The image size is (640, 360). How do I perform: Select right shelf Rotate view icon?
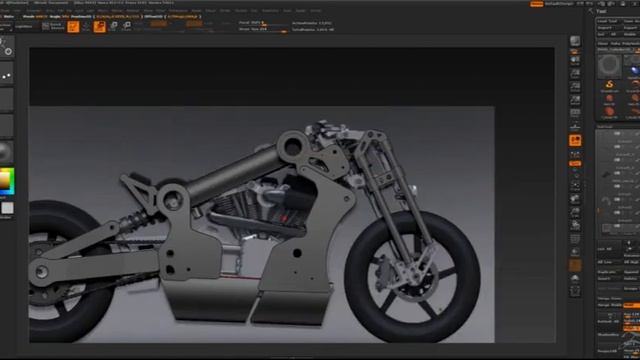pos(575,225)
